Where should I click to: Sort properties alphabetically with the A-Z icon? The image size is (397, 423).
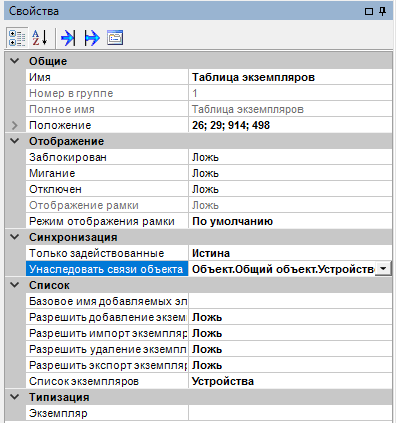pos(40,38)
